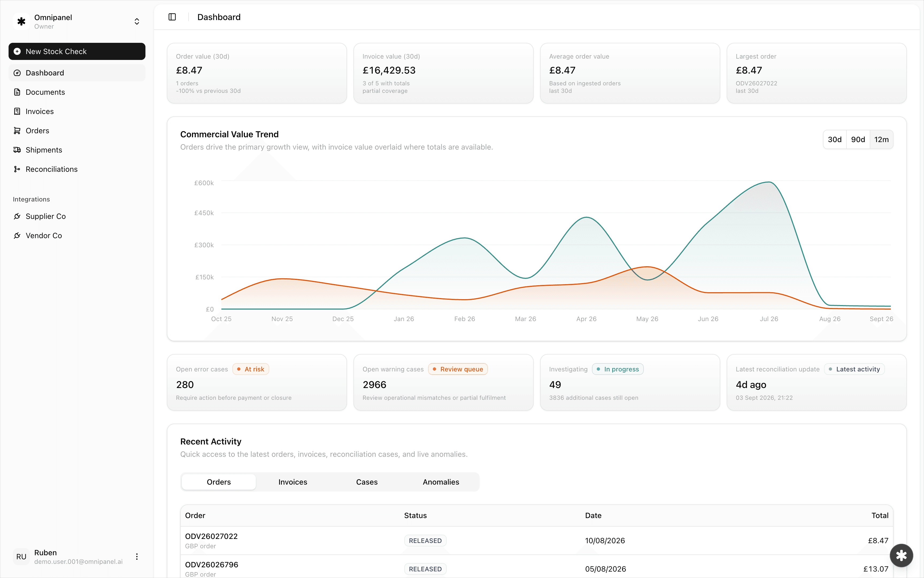Click the RU user avatar

pos(21,557)
